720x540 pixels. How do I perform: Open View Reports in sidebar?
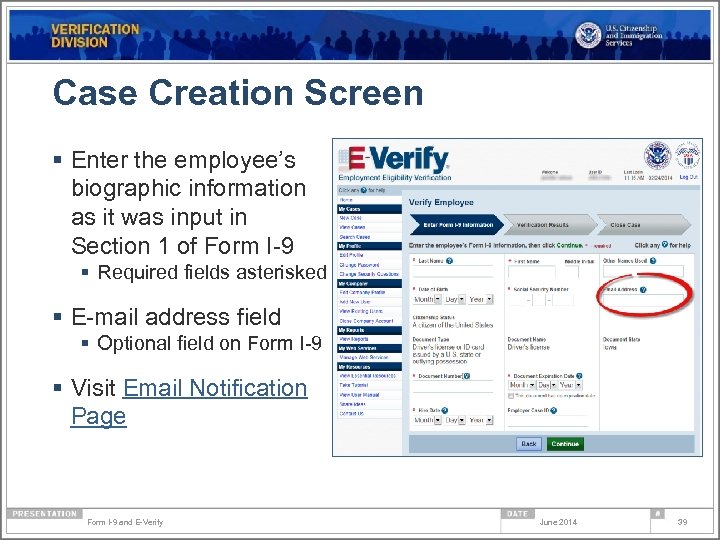pyautogui.click(x=354, y=339)
